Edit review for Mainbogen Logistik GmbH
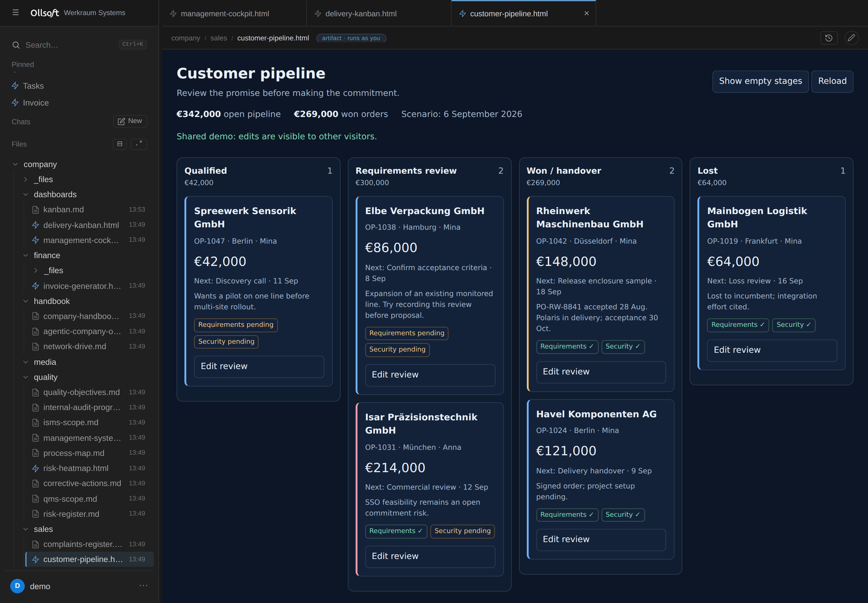The image size is (868, 603). pyautogui.click(x=772, y=350)
